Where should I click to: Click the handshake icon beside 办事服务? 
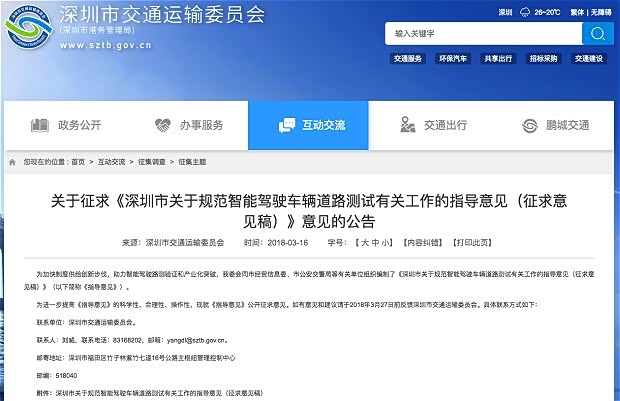162,125
